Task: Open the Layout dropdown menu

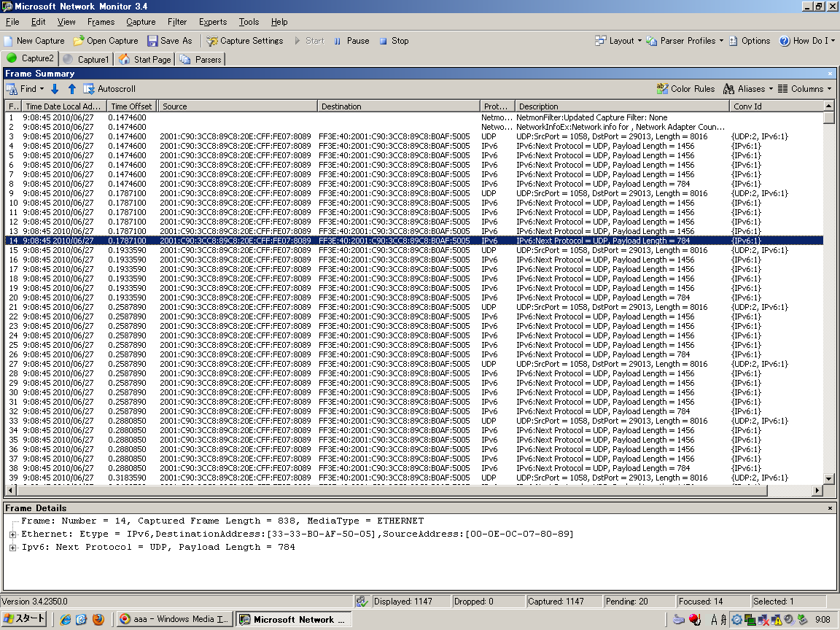Action: tap(618, 41)
